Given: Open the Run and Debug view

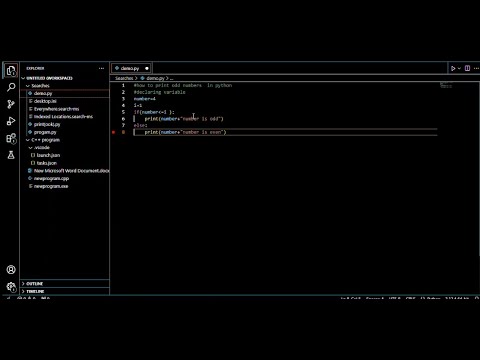Looking at the screenshot, I should 11,121.
